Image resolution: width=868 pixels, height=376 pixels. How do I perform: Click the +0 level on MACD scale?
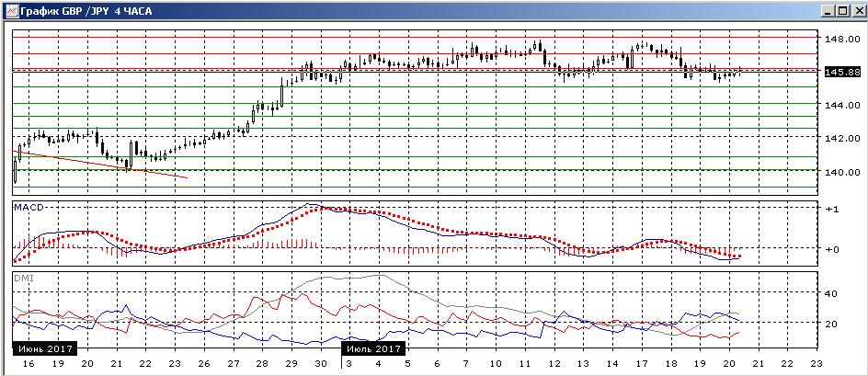pos(832,249)
